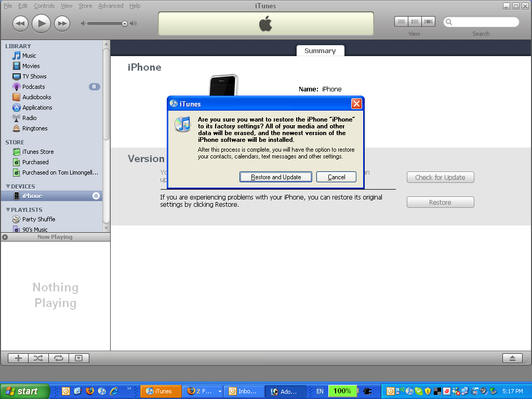532x399 pixels.
Task: Click the 100% battery indicator
Action: coord(342,391)
